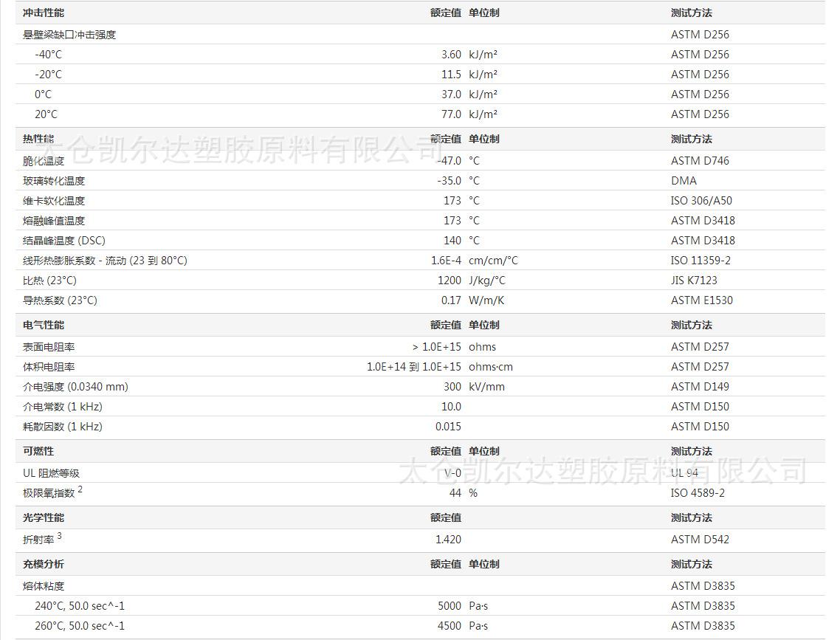Click the ISO 306/A50 test method
This screenshot has height=640, width=840.
pos(701,201)
